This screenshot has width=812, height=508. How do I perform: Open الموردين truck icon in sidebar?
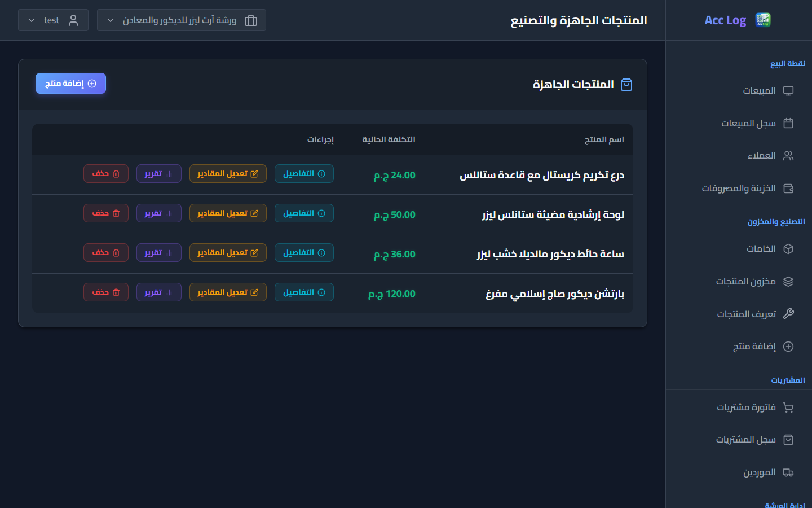click(788, 472)
